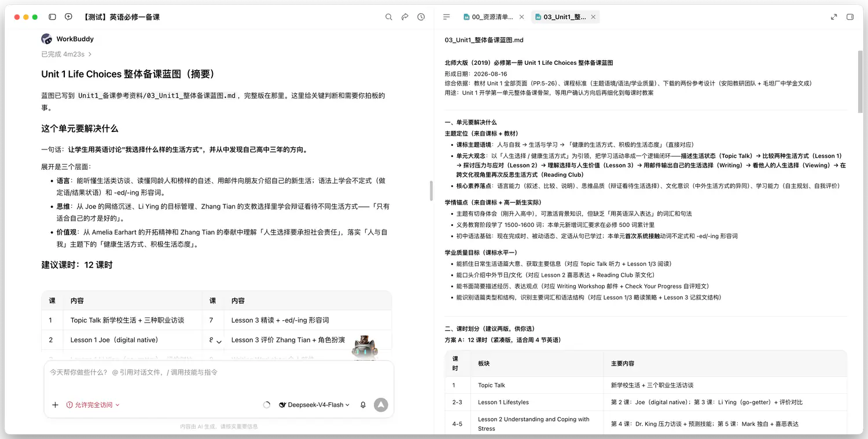
Task: Click the heading 一、单元要解决什么 in preview
Action: [470, 122]
